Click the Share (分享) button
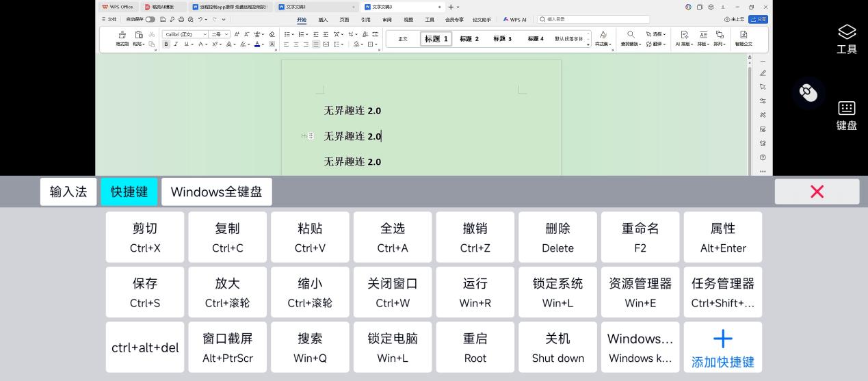The height and width of the screenshot is (381, 868). click(x=759, y=19)
